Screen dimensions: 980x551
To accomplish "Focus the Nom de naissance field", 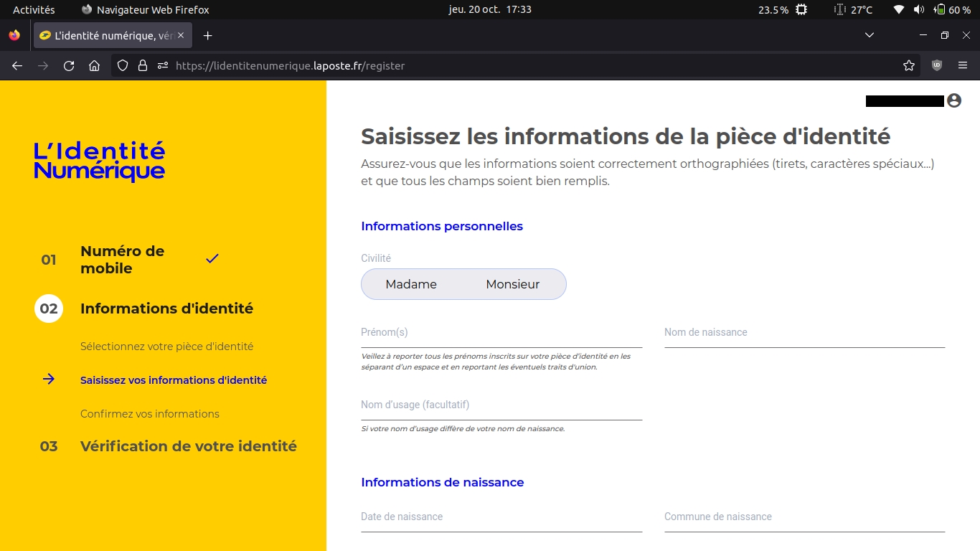I will 804,333.
